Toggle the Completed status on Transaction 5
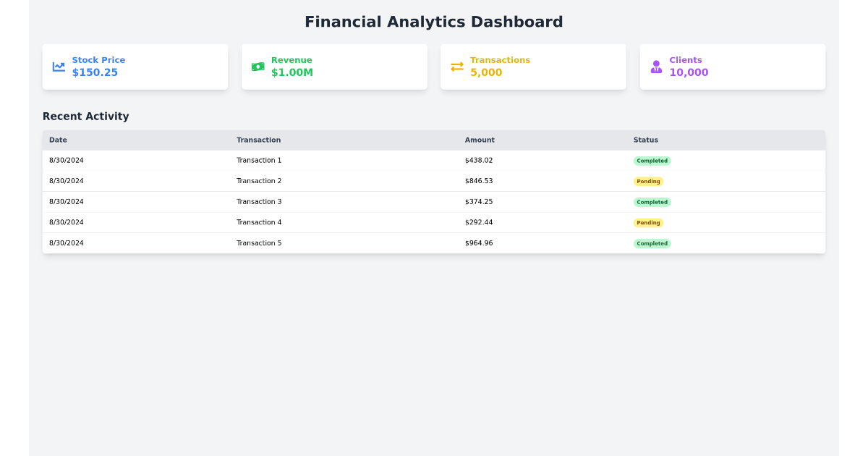The height and width of the screenshot is (456, 868). point(652,243)
